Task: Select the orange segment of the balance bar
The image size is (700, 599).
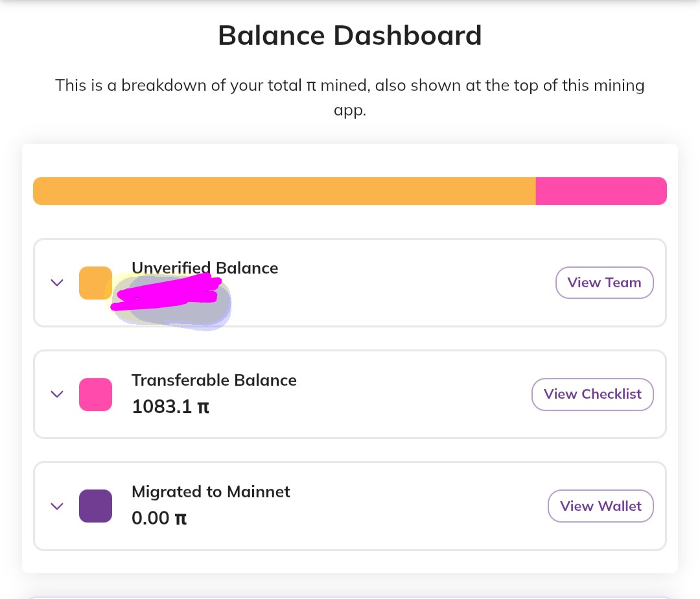Action: 285,191
